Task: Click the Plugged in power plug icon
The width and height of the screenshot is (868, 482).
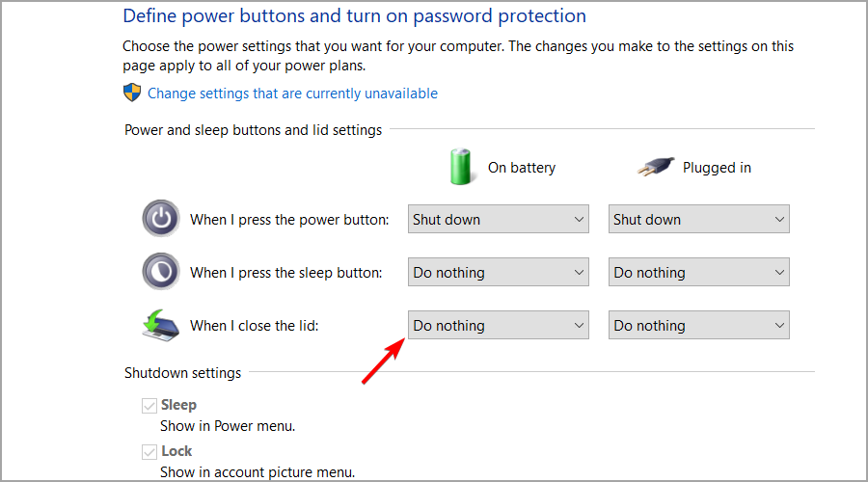Action: point(656,167)
